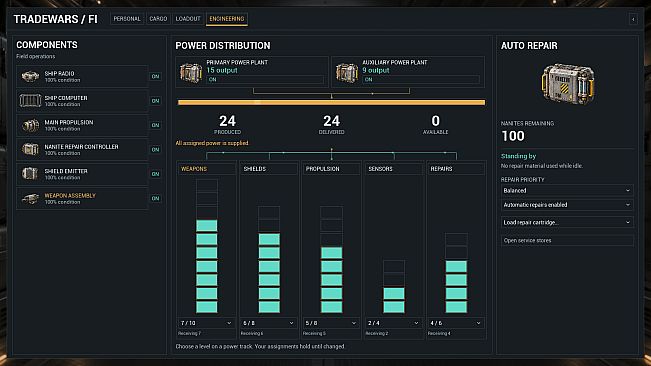Click the 'Receiving 7' weapons label

coord(189,333)
